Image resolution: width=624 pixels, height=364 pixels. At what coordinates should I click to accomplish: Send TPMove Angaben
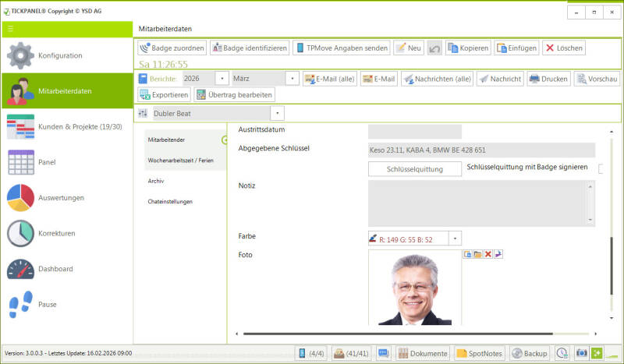(342, 48)
